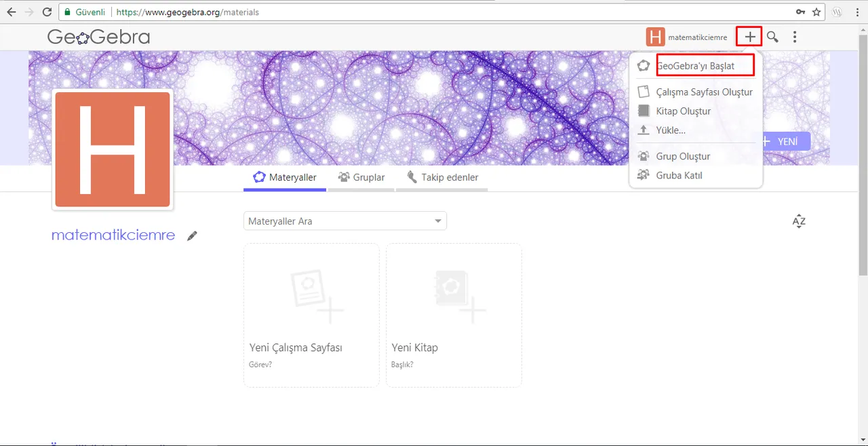Open the Yeni Çalışma Sayfası card
This screenshot has height=446, width=868.
click(x=311, y=315)
